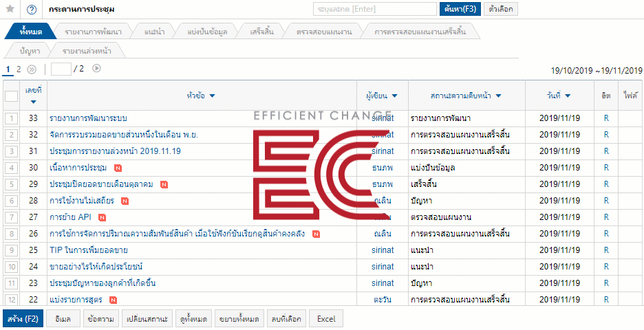
Task: Check the row 6 checkbox
Action: [12, 201]
